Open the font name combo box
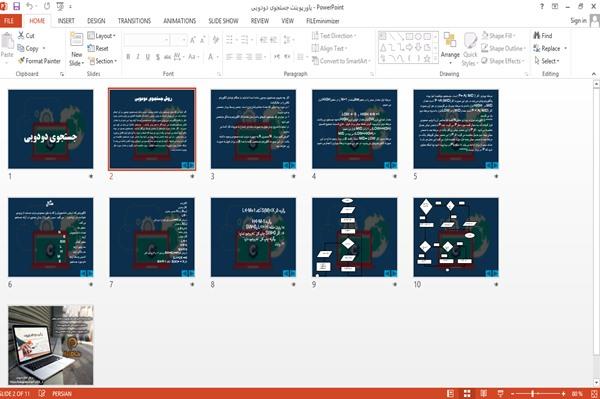Image resolution: width=600 pixels, height=399 pixels. coord(147,40)
